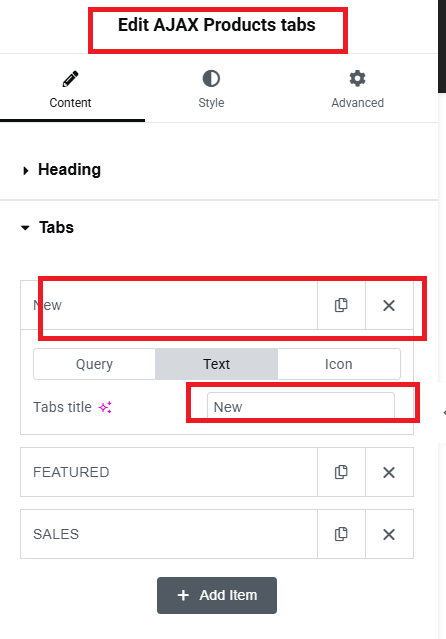Click the Add Item button
446x639 pixels.
pyautogui.click(x=217, y=595)
